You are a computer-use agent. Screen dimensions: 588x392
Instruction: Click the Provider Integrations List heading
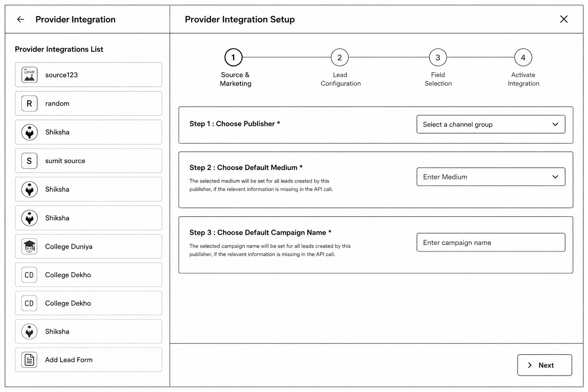[x=59, y=49]
